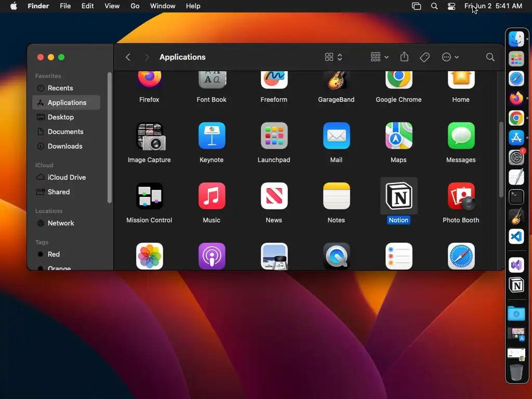Open Font Book application icon
Viewport: 532px width, 399px height.
pos(212,79)
